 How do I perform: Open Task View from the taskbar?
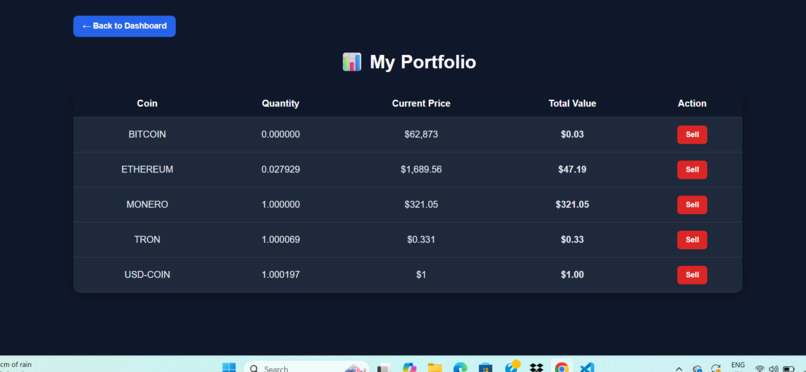click(x=384, y=368)
